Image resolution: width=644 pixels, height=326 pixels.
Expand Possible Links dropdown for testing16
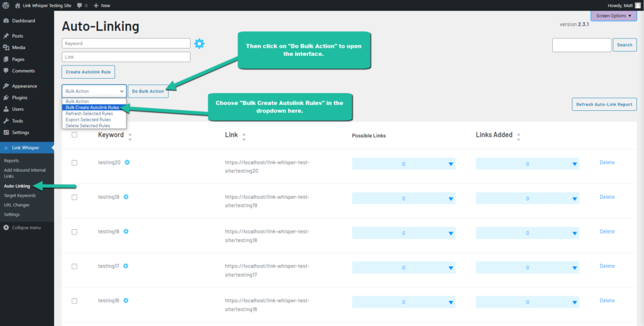[403, 302]
